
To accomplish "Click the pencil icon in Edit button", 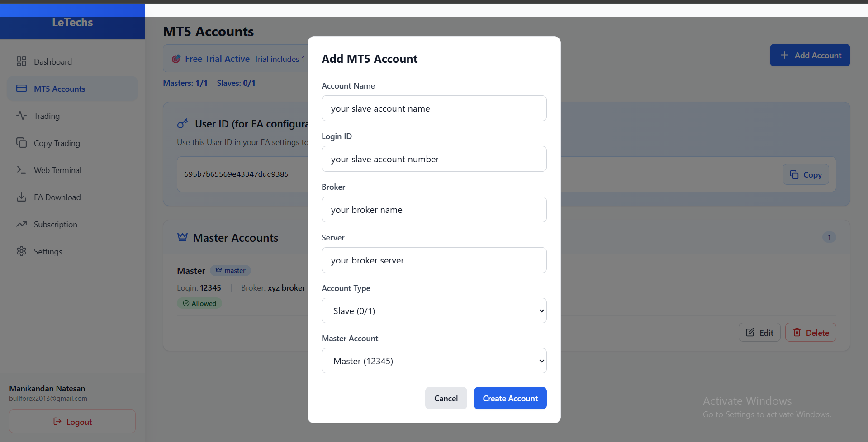I will point(750,333).
